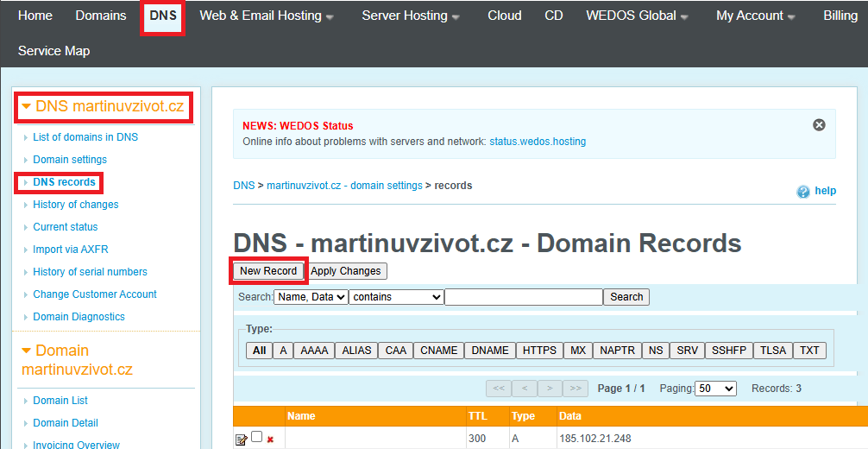Expand the My Account menu
The width and height of the screenshot is (868, 449).
point(756,16)
